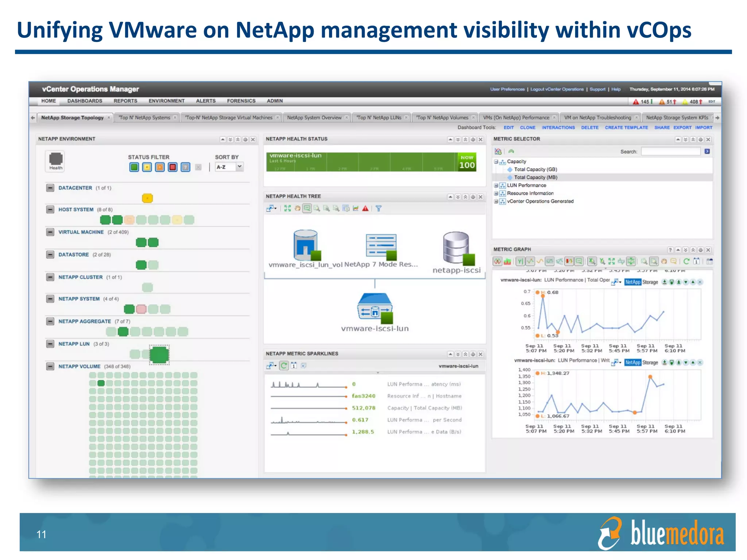Screen dimensions: 747x560
Task: Toggle the Y-axis button in Metric Graph toolbar
Action: point(520,261)
